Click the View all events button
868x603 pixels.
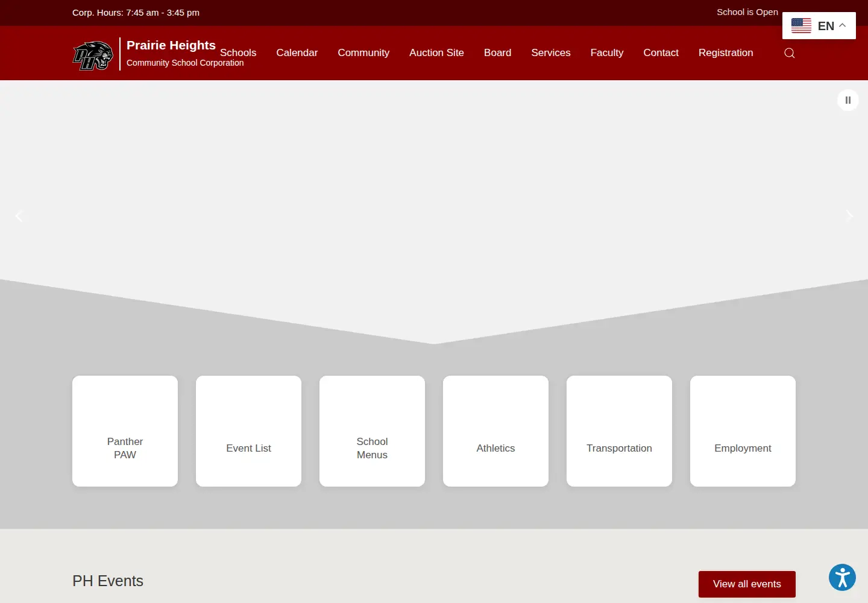(747, 584)
